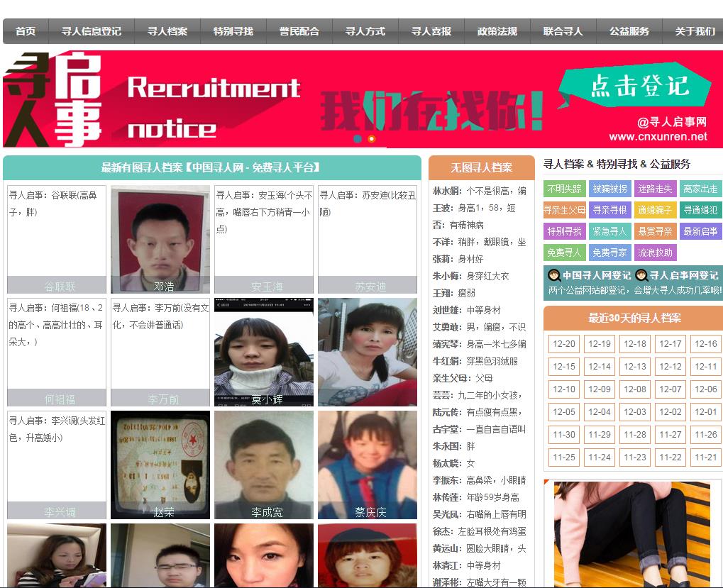This screenshot has height=588, width=723.
Task: Select the 12-13 date archive
Action: [x=635, y=367]
